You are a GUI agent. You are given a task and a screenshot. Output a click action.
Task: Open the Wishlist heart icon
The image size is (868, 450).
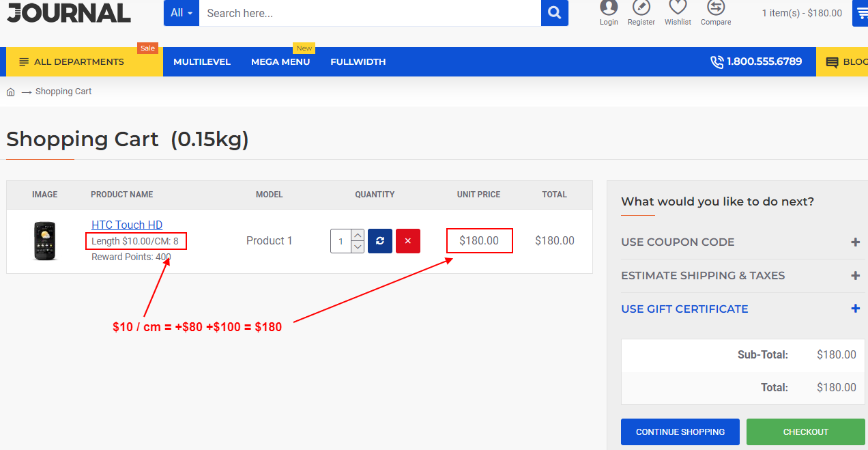(x=678, y=8)
